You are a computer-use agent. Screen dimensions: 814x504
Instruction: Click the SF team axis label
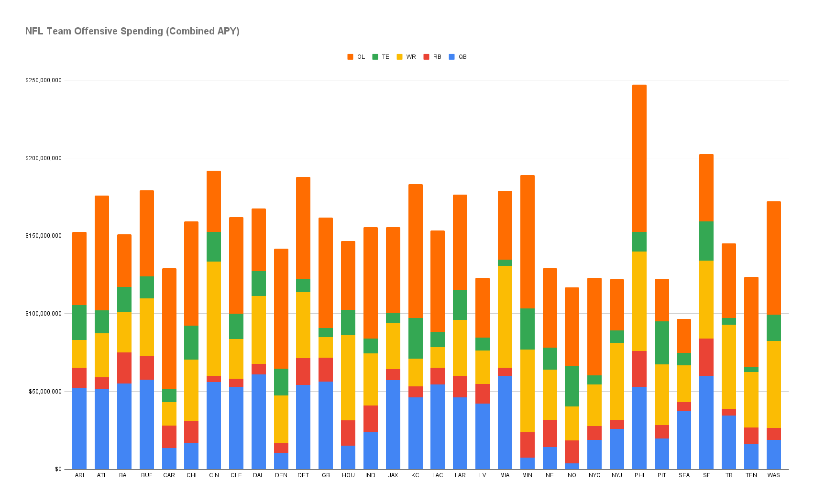[x=706, y=475]
